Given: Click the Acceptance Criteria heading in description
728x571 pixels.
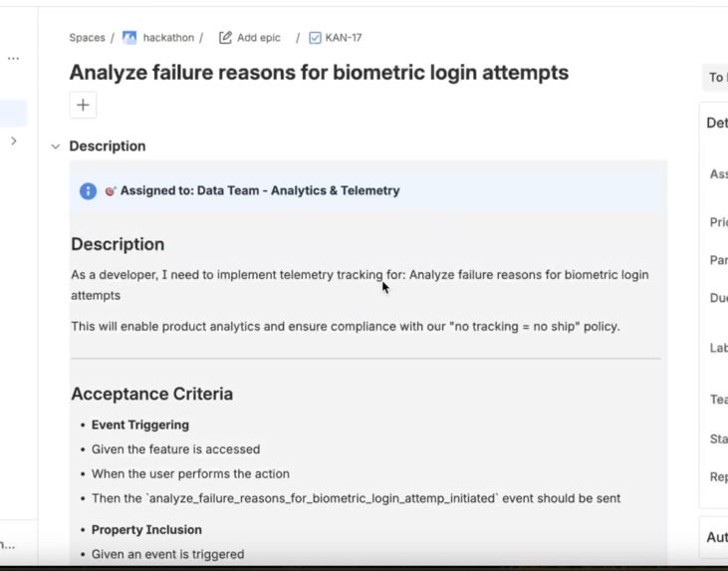Looking at the screenshot, I should 151,394.
